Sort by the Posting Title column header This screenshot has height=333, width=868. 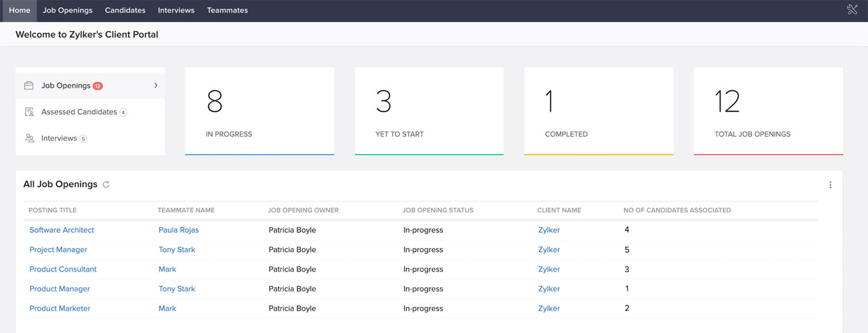pyautogui.click(x=53, y=210)
